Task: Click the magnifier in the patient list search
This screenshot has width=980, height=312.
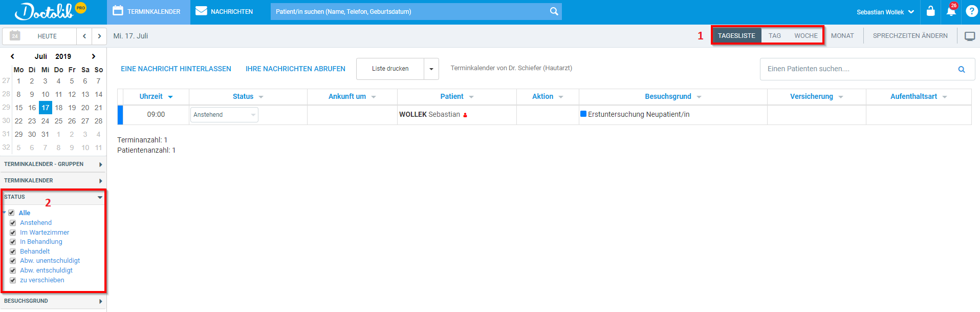Action: click(962, 69)
